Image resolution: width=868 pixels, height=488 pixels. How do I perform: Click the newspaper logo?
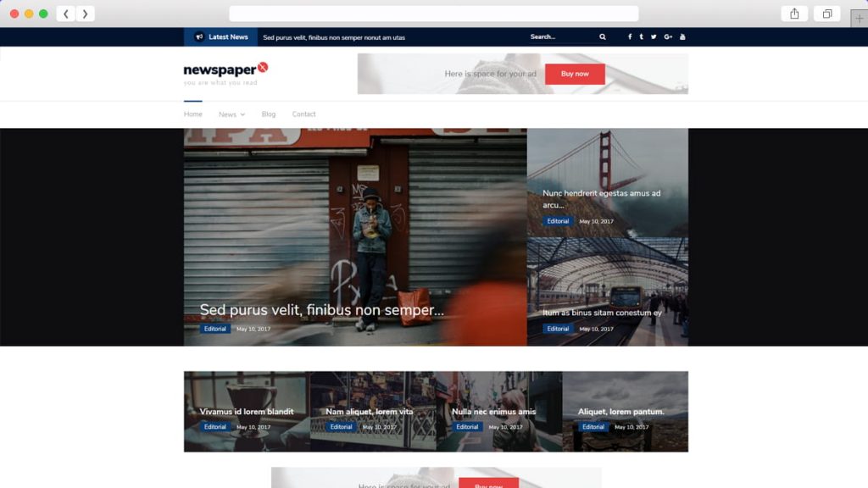coord(225,69)
